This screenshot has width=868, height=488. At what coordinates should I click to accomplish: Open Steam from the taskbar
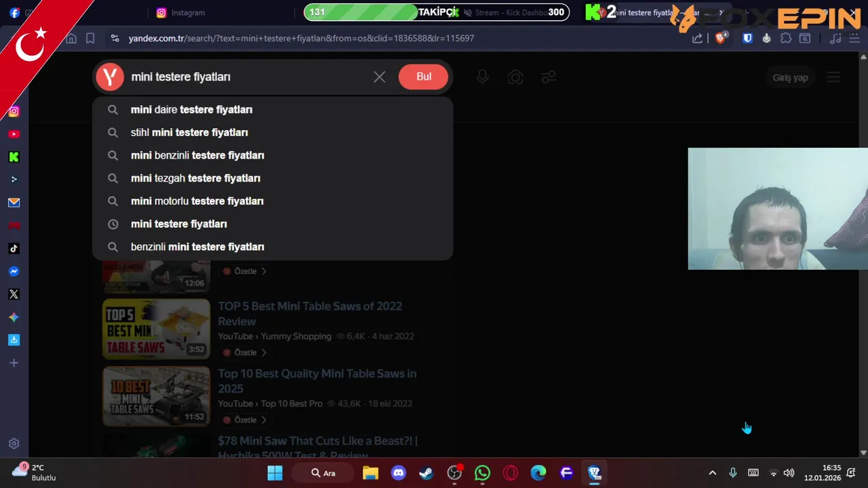click(x=427, y=473)
